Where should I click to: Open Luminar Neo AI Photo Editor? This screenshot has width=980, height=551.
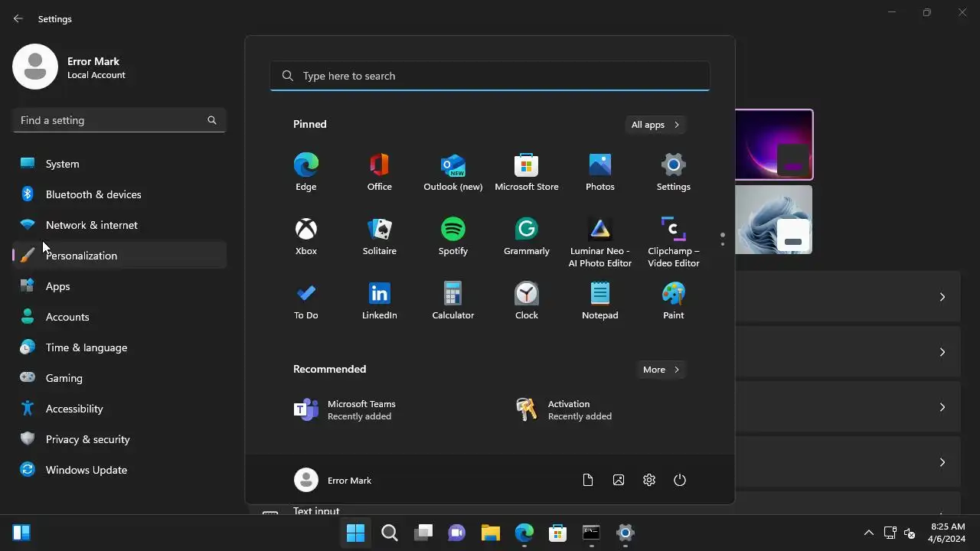point(599,242)
